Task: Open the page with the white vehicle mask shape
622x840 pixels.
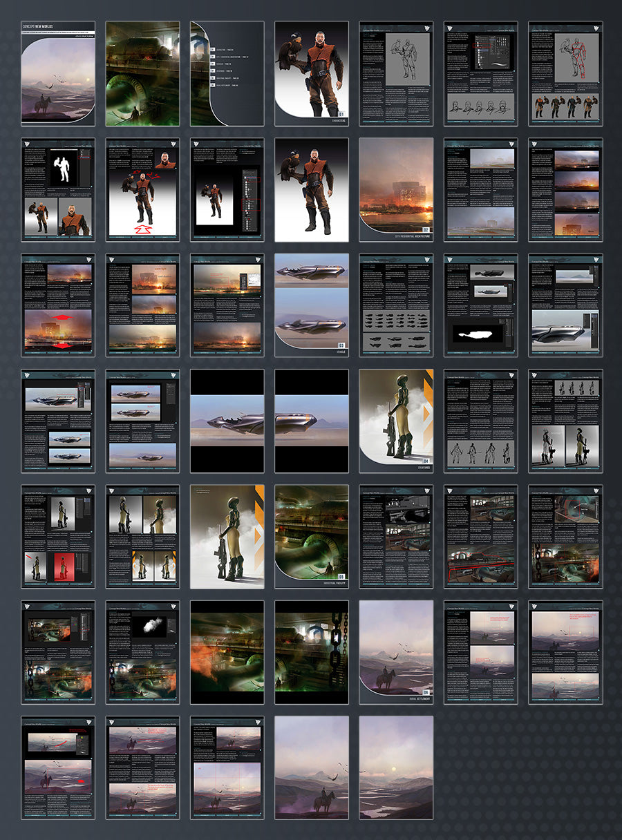Action: (480, 305)
